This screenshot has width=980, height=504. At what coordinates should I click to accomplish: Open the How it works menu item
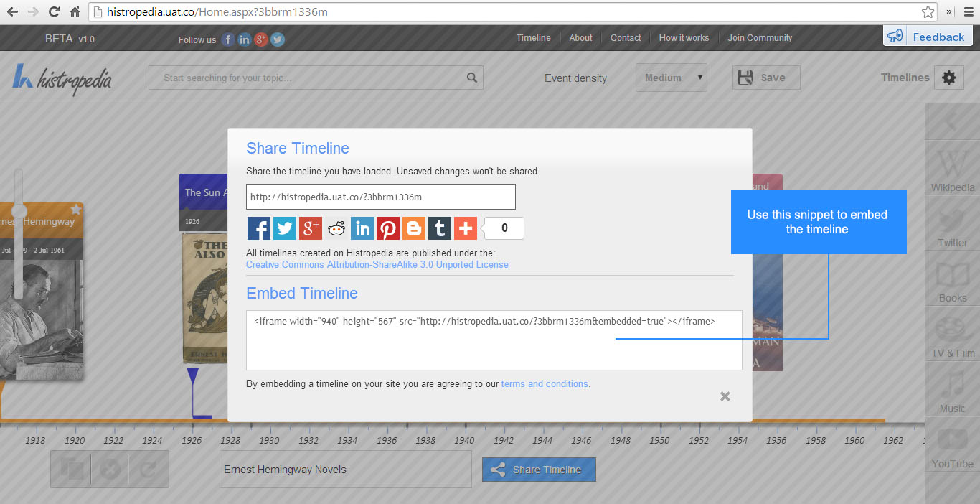(683, 38)
